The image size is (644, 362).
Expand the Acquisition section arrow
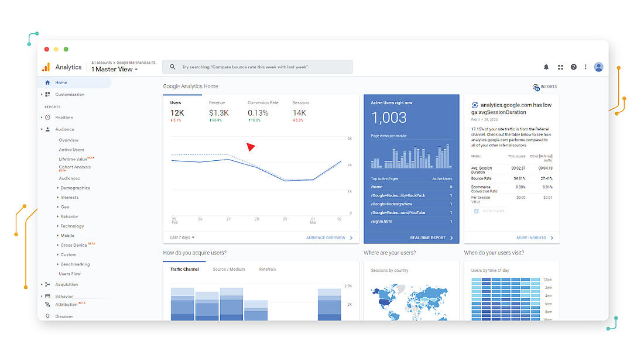[42, 284]
